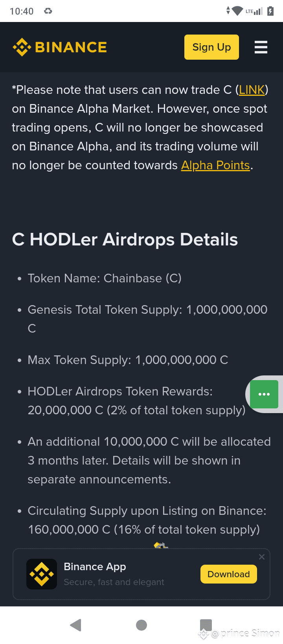The width and height of the screenshot is (283, 644).
Task: Tap the battery icon in status bar
Action: 270,11
